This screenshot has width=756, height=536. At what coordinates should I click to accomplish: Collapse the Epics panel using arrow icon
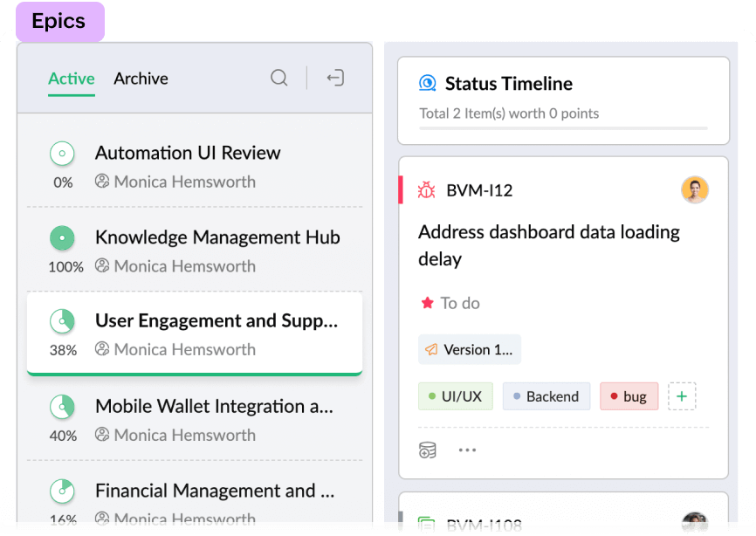[x=335, y=79]
